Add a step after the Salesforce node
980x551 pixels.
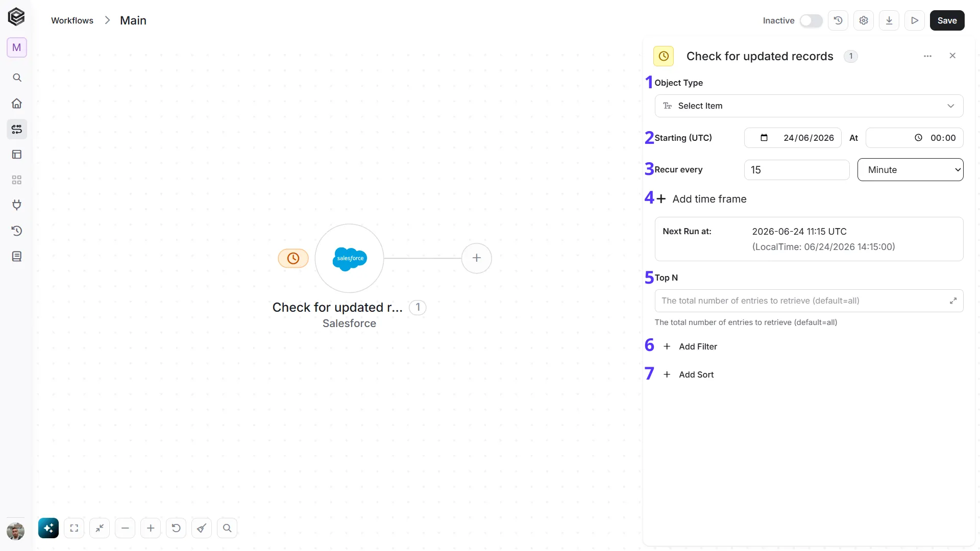point(477,258)
